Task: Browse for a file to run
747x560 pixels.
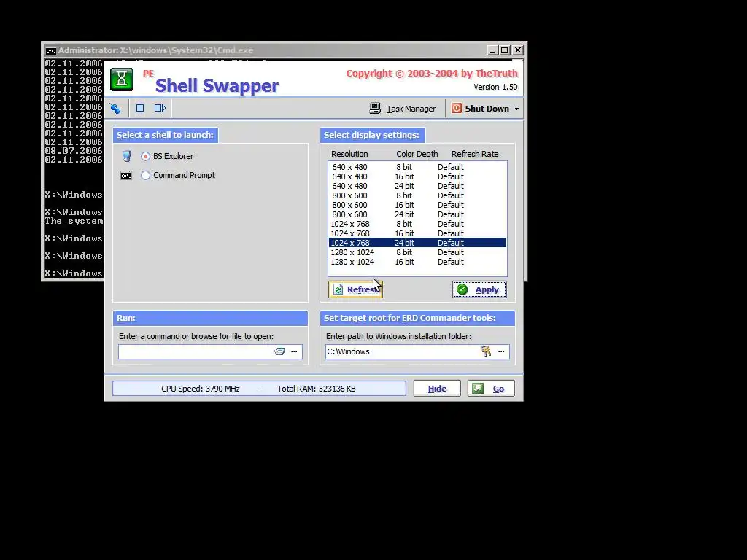Action: click(x=294, y=351)
